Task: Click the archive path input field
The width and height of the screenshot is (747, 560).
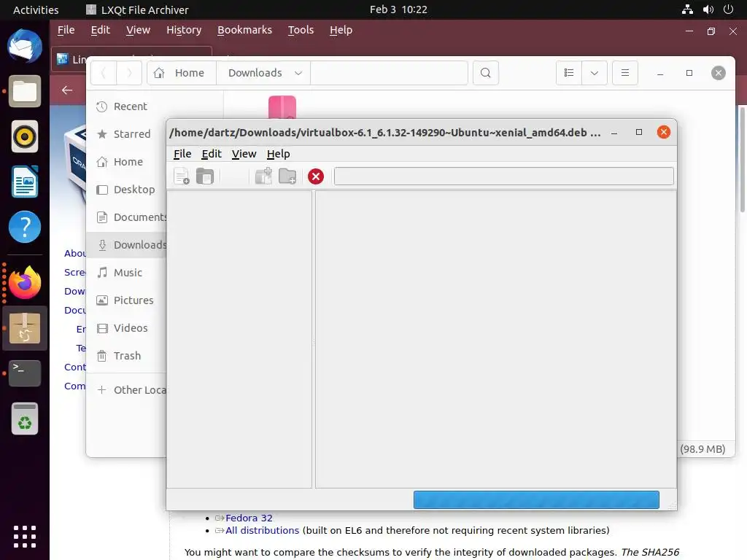Action: tap(503, 176)
